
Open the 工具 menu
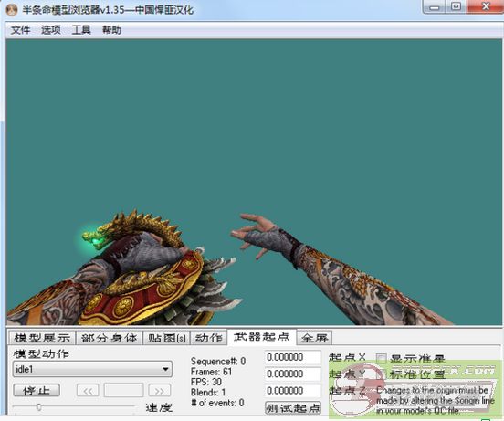[81, 30]
